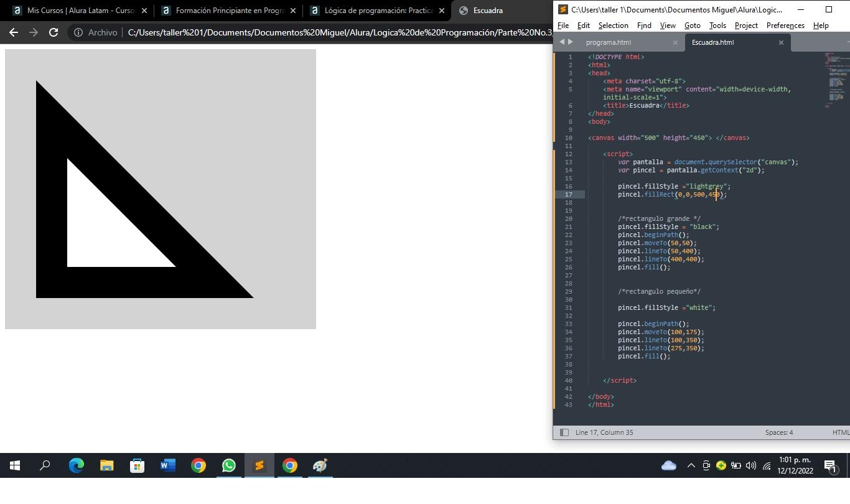Viewport: 850px width, 504px height.
Task: Click the previous tab arrow in Sublime
Action: (x=562, y=42)
